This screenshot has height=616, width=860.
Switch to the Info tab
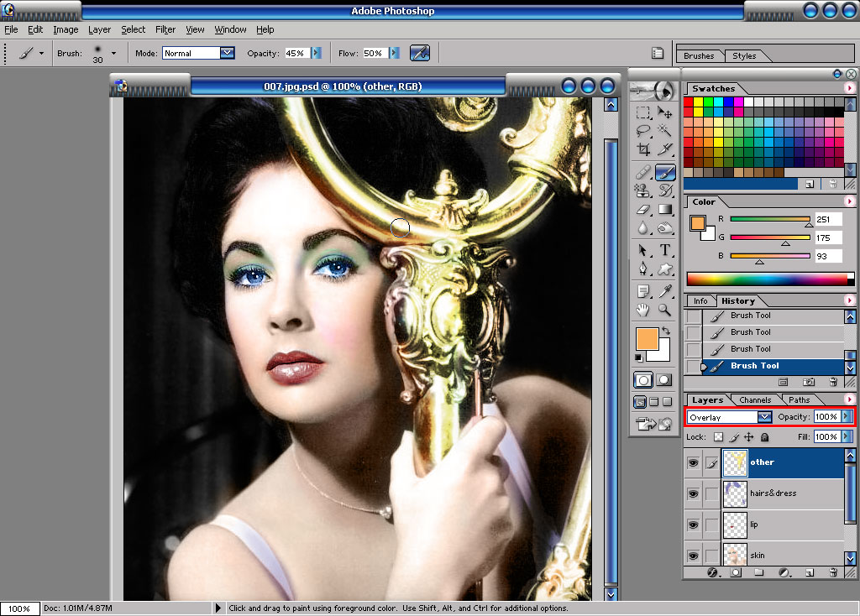(x=700, y=301)
